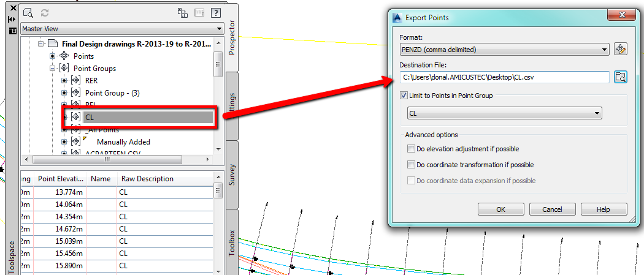Click the Prospector refresh icon

coord(45,13)
